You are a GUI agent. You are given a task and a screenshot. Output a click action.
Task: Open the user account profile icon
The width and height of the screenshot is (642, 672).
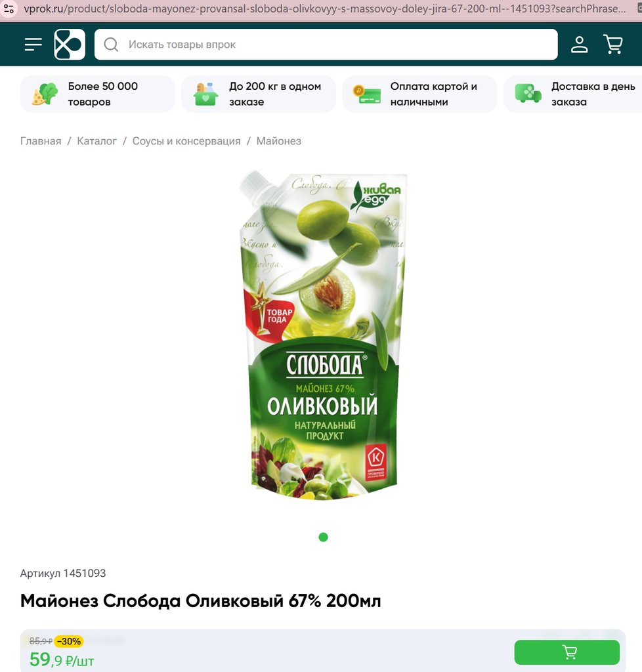click(579, 44)
